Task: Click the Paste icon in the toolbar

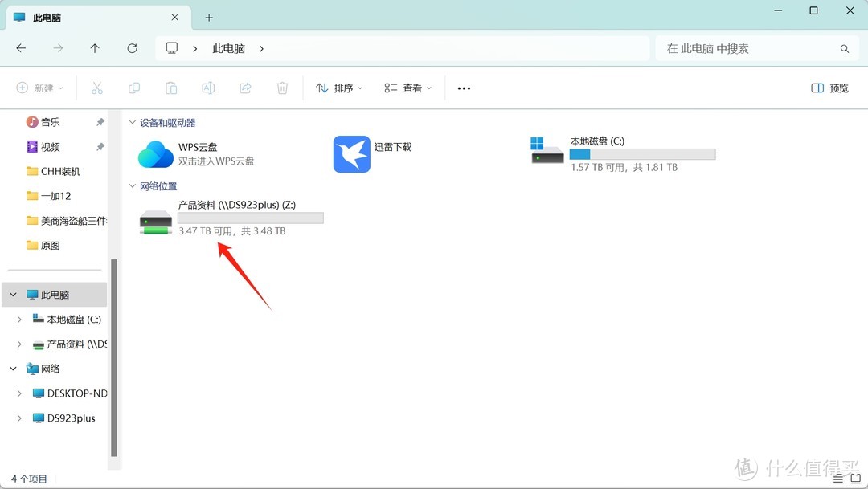Action: click(171, 88)
